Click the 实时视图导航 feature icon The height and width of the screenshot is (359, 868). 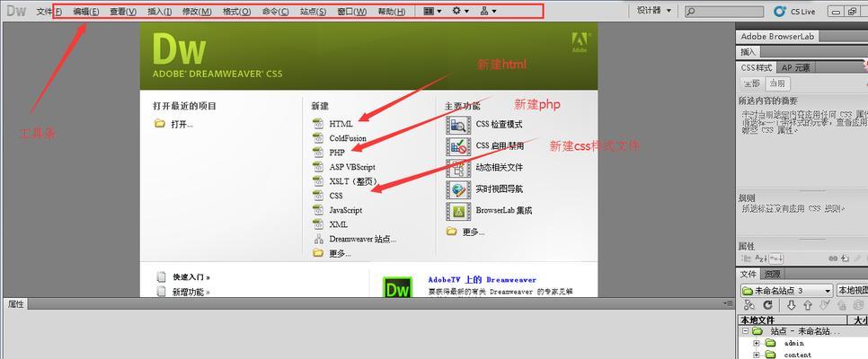point(458,188)
